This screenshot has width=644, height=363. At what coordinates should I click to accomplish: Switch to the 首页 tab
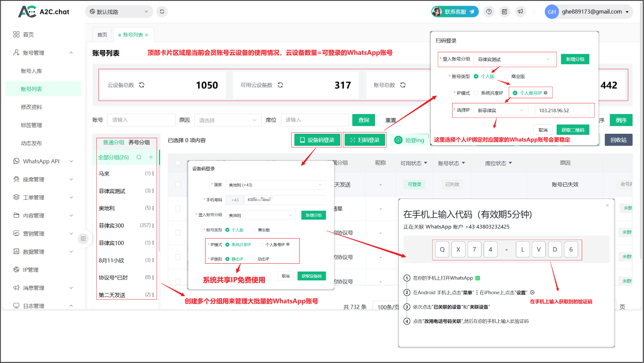tap(102, 35)
